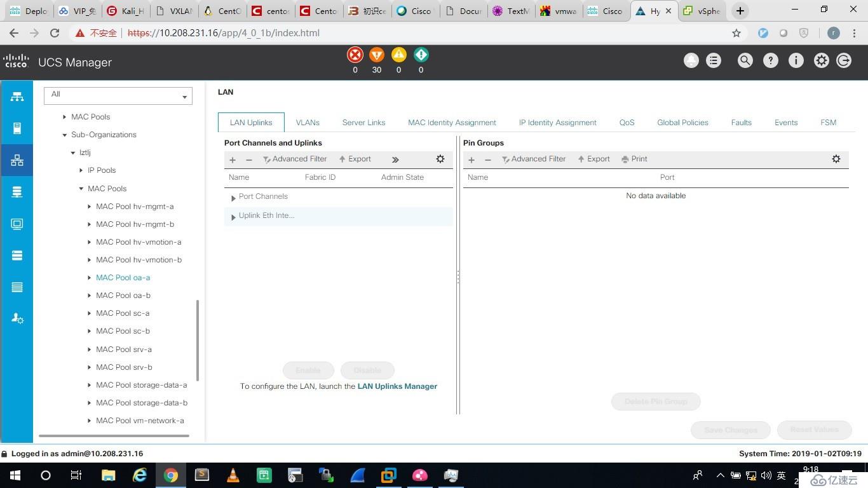The image size is (868, 488).
Task: Click Export in Pin Groups toolbar
Action: tap(594, 159)
